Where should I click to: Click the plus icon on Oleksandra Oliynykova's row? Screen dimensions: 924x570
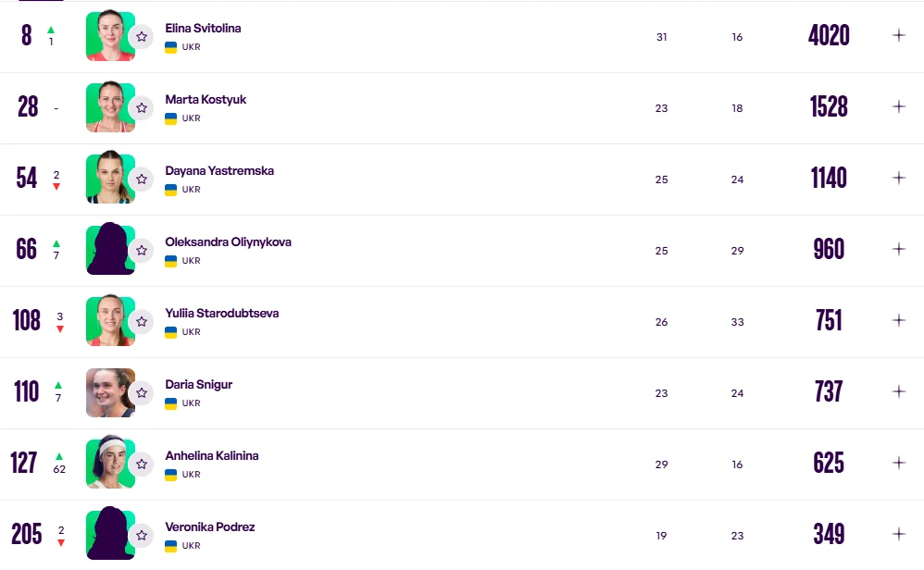[898, 249]
